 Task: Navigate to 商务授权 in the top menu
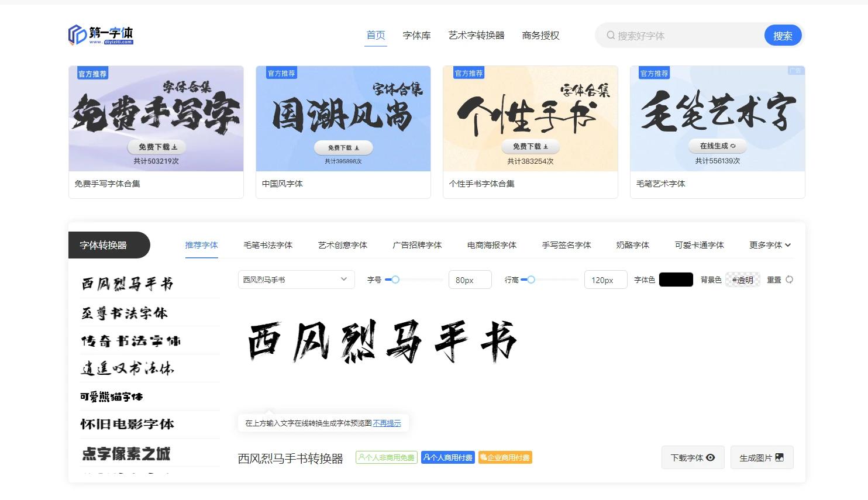click(x=540, y=35)
